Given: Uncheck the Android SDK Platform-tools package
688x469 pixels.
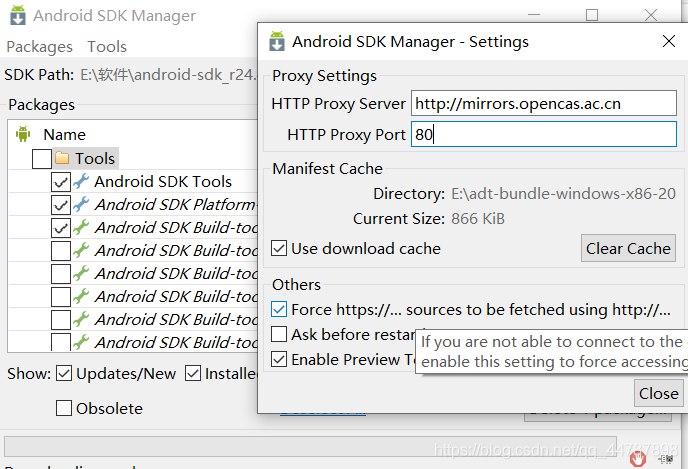Looking at the screenshot, I should [x=61, y=204].
